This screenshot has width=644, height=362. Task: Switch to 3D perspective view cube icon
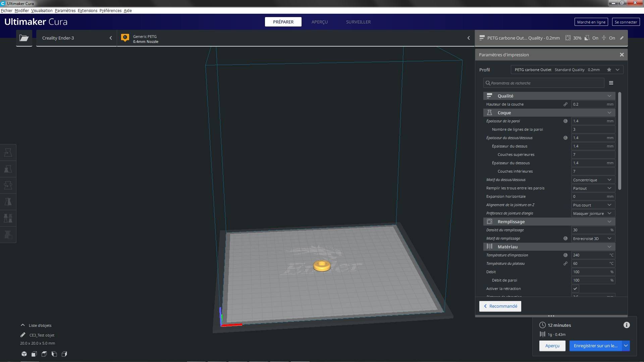24,354
